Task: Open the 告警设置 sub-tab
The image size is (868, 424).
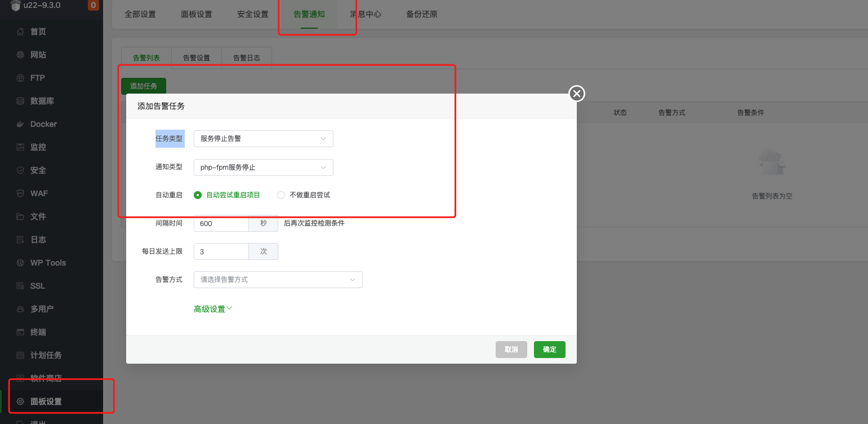Action: pyautogui.click(x=197, y=58)
